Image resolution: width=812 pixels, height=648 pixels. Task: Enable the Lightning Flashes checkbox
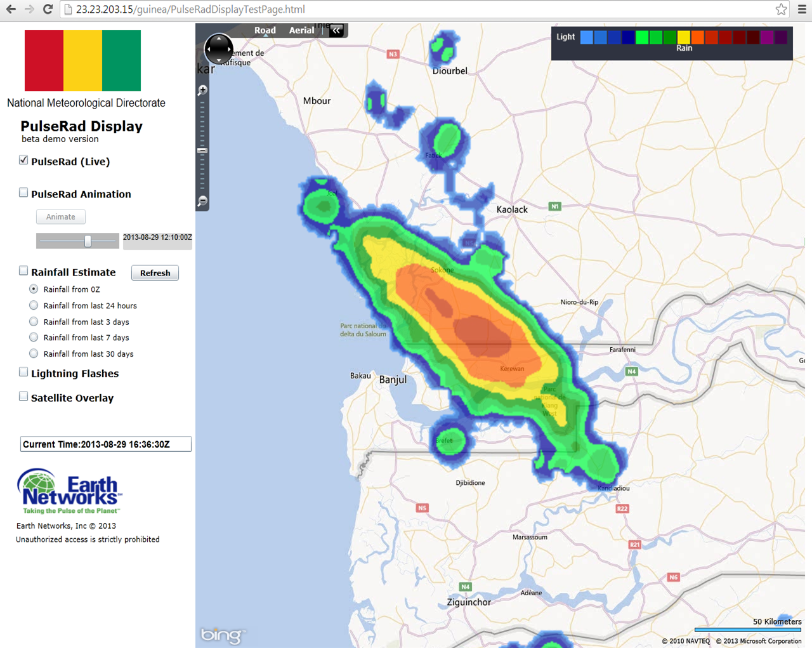(23, 372)
